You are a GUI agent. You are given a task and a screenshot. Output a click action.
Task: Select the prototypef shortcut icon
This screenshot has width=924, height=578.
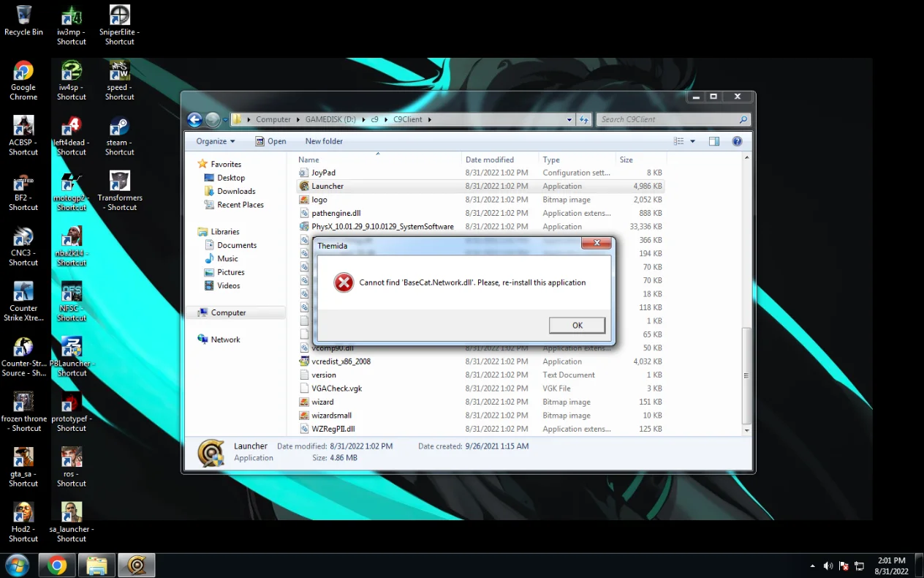pyautogui.click(x=72, y=413)
